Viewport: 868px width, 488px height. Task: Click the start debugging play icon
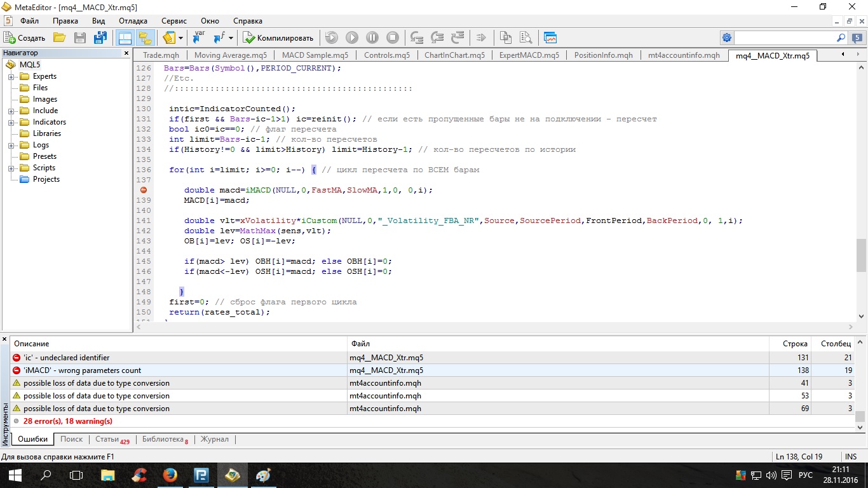pos(352,37)
